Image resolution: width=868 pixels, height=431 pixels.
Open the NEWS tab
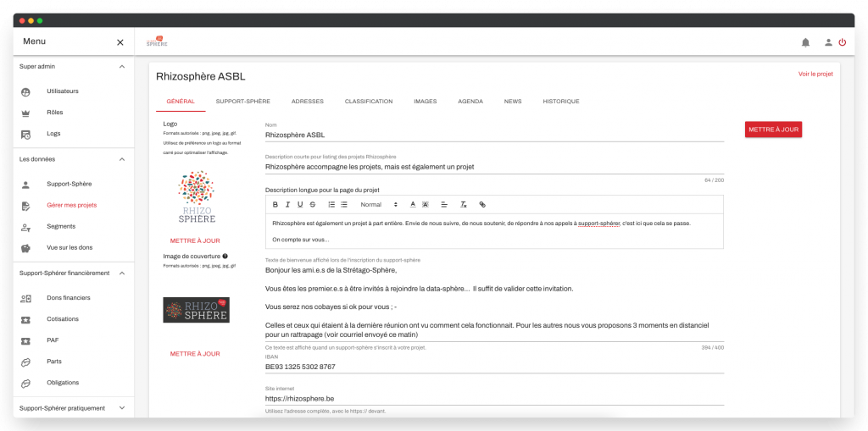coord(513,102)
